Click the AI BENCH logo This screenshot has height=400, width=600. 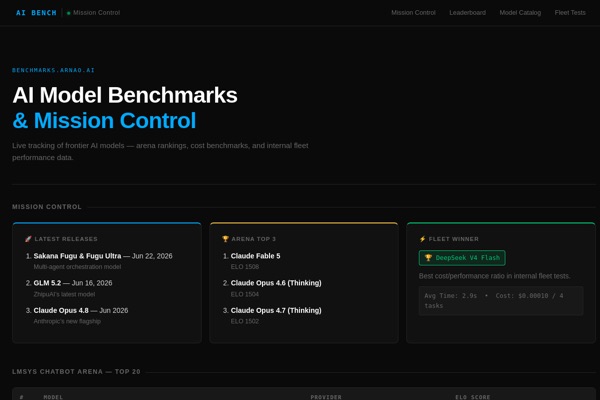36,13
